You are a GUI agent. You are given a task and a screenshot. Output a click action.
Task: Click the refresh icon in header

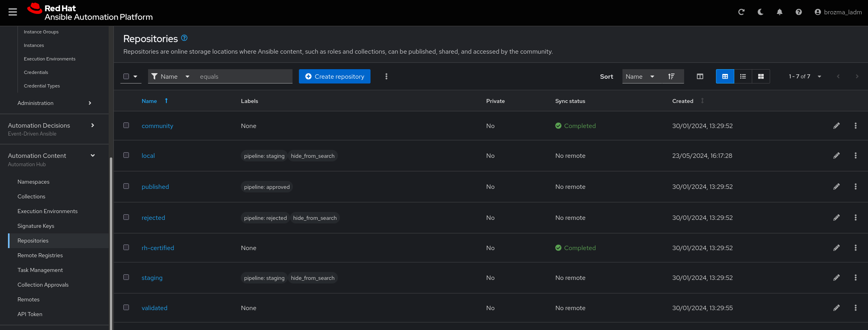[741, 12]
